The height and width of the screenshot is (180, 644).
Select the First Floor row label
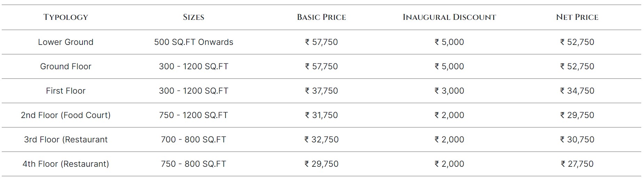[x=65, y=91]
